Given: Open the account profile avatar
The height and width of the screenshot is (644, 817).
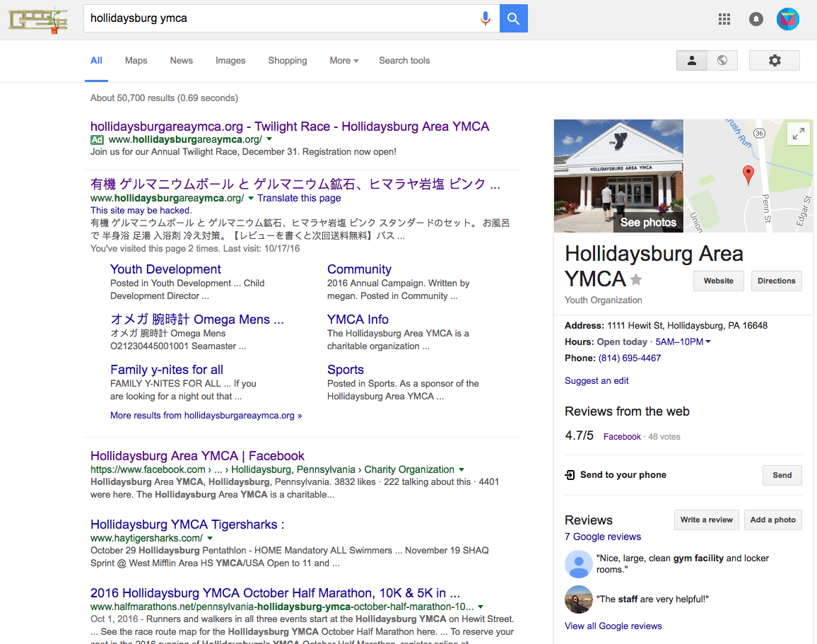Looking at the screenshot, I should click(787, 19).
